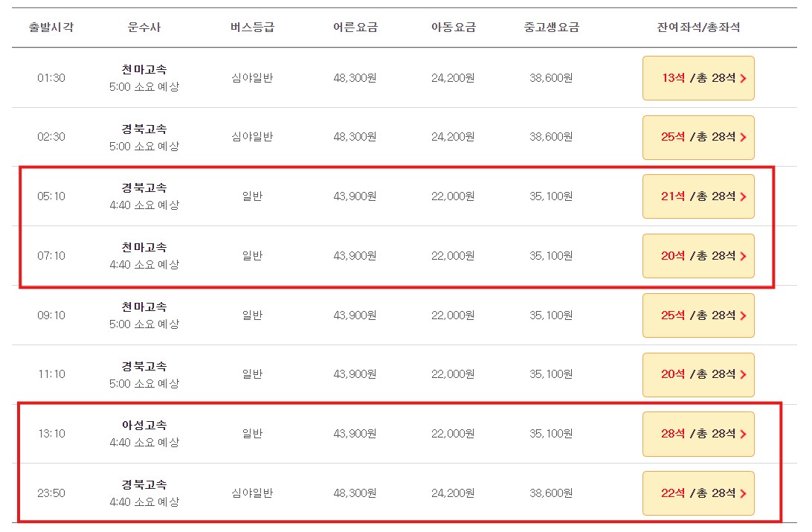
Task: Expand the chevron on the 23:50 seat button
Action: [x=745, y=493]
